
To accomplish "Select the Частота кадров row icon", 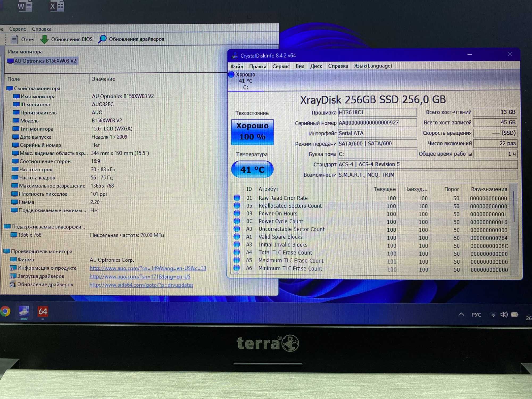I will pyautogui.click(x=15, y=178).
